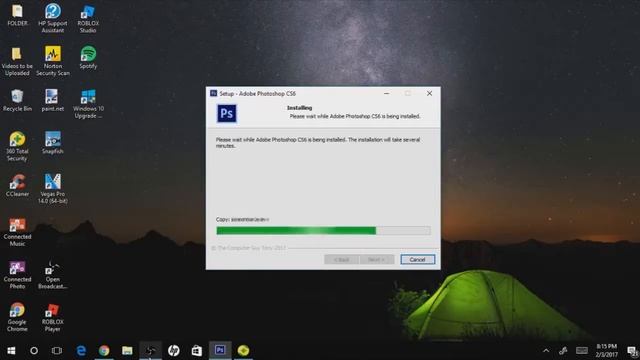Click the green installation progress bar
Screen dimensions: 640x360
(x=323, y=231)
